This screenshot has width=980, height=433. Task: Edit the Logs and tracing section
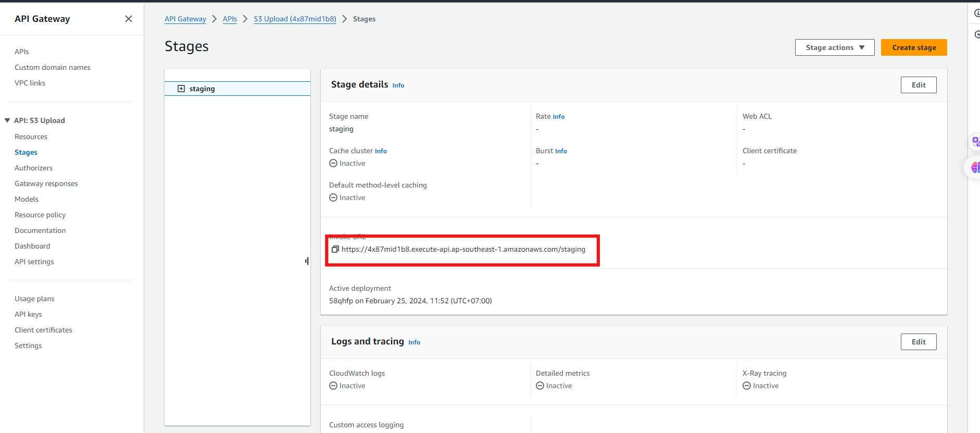tap(919, 342)
